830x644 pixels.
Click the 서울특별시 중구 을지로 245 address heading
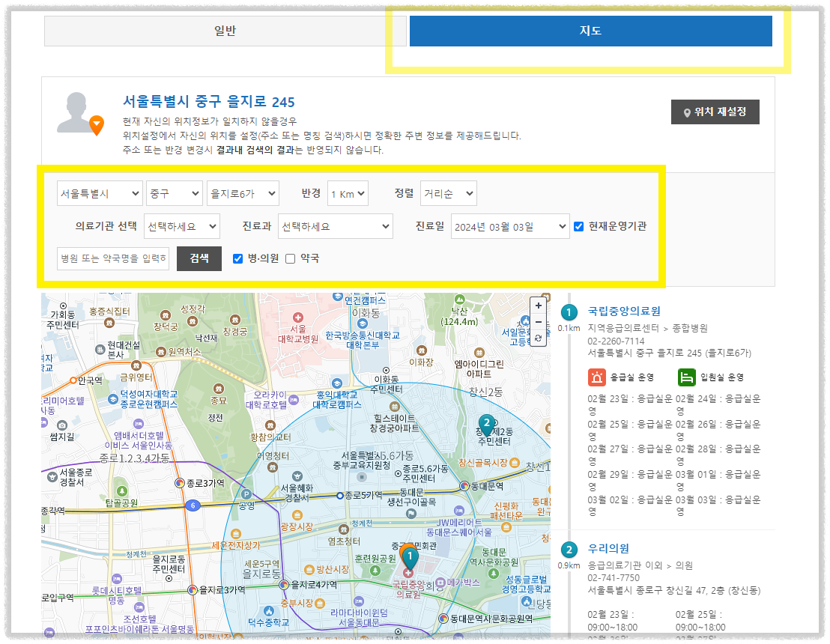pos(209,102)
